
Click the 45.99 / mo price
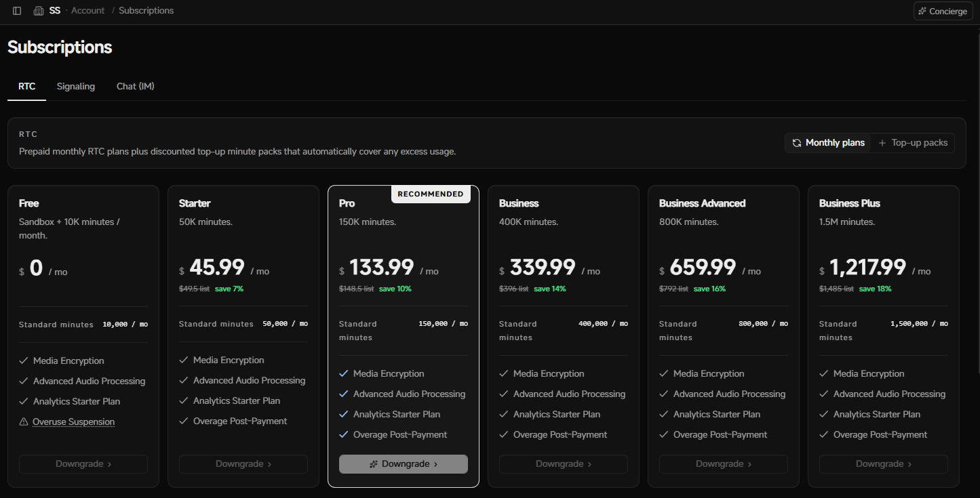point(224,268)
